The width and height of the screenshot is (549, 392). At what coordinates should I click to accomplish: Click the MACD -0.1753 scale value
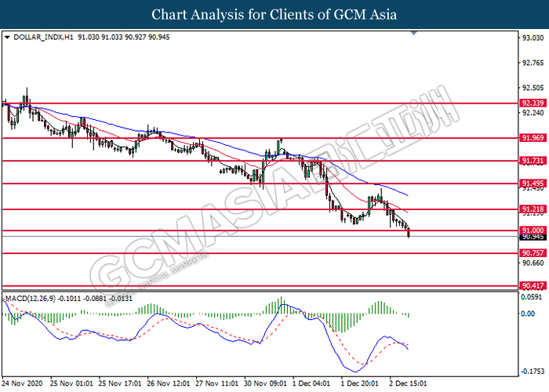[x=532, y=372]
